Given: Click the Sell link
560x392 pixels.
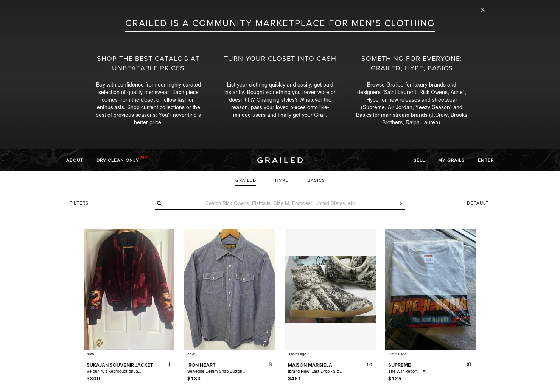Looking at the screenshot, I should (x=419, y=160).
